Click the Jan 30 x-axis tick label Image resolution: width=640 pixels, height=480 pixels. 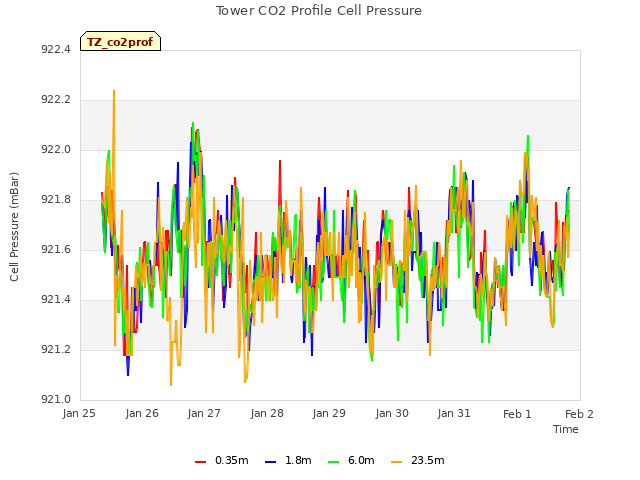(392, 413)
